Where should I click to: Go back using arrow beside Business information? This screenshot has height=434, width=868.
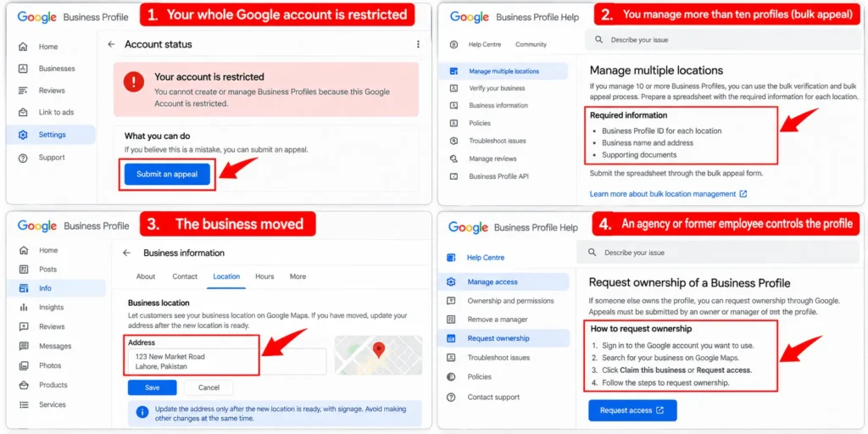[x=127, y=253]
